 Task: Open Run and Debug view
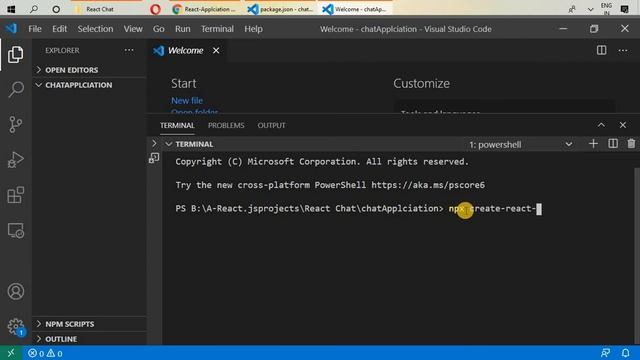point(16,160)
